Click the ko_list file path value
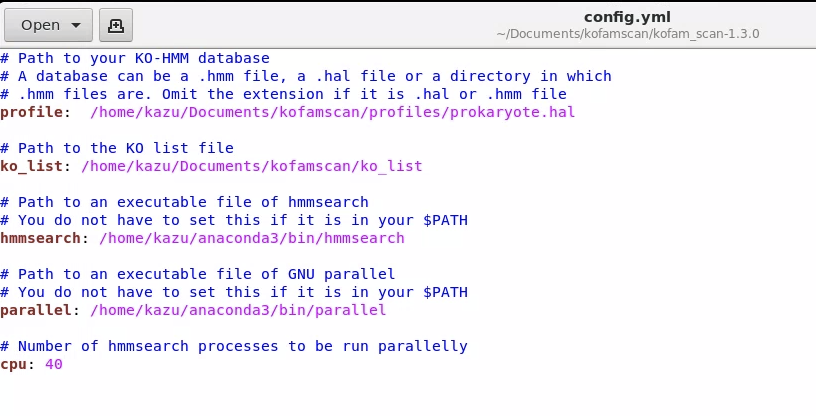The image size is (816, 416). pos(252,166)
